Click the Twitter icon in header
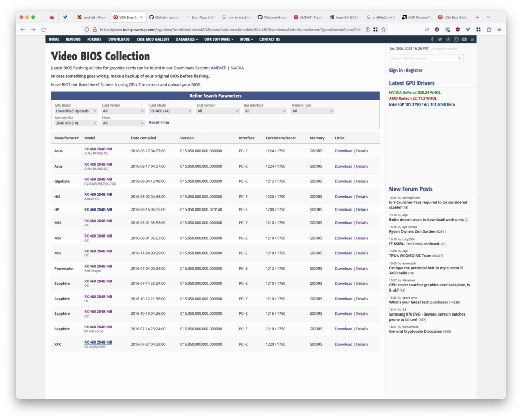522x420 pixels. click(x=440, y=39)
